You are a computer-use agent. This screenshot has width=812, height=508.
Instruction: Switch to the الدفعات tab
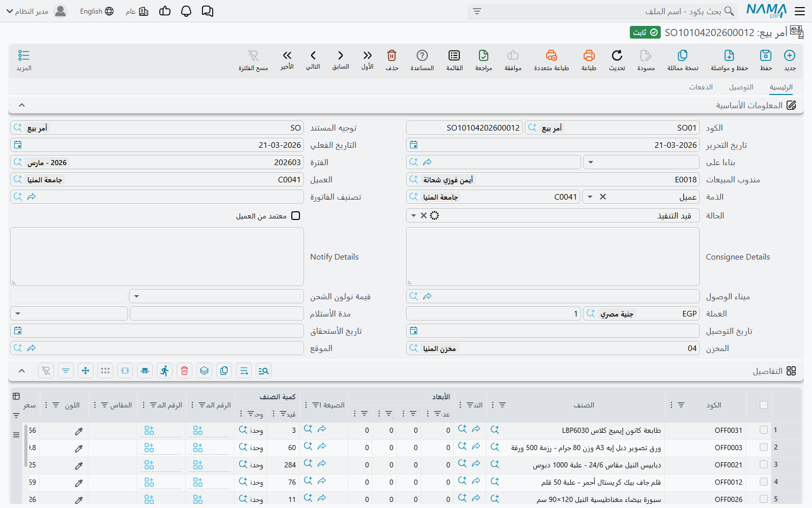pos(701,87)
